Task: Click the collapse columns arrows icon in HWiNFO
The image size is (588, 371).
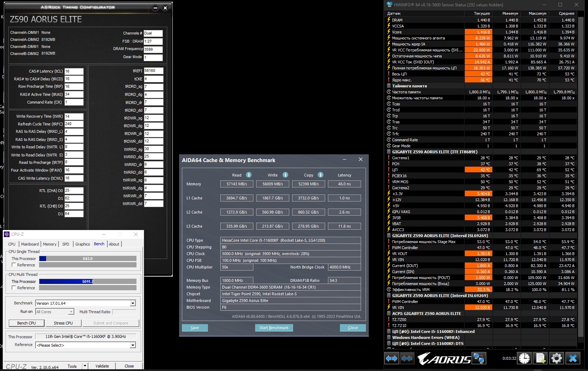Action: (406, 359)
